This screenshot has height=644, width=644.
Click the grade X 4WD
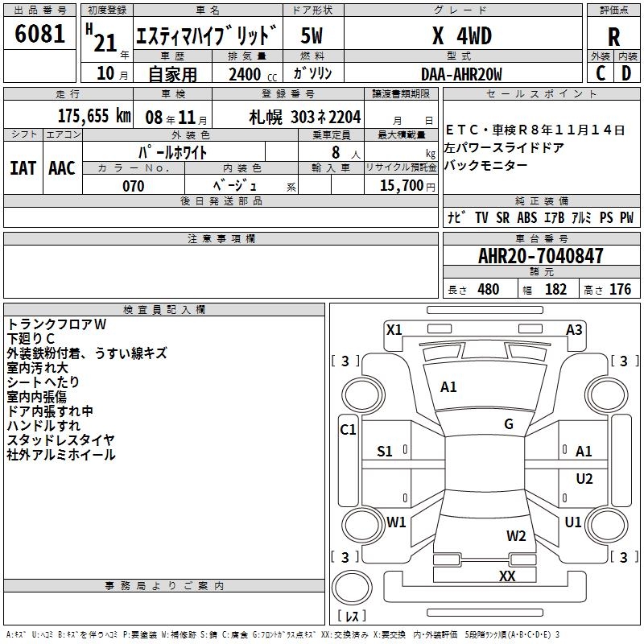[462, 35]
